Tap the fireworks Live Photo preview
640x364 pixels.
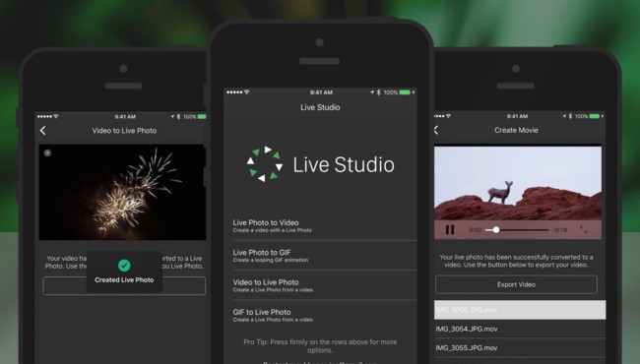tap(122, 192)
